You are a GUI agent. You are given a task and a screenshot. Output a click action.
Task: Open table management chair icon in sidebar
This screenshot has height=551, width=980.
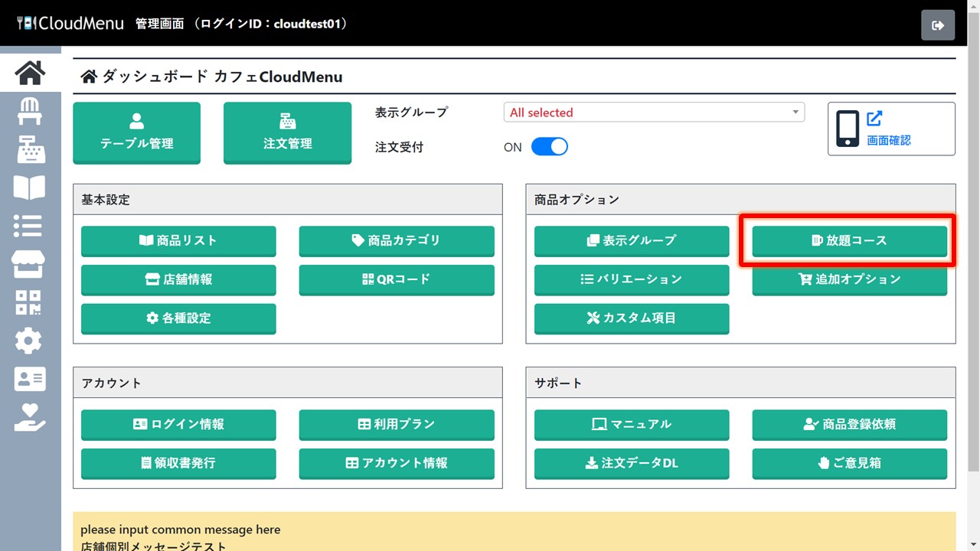click(x=30, y=112)
